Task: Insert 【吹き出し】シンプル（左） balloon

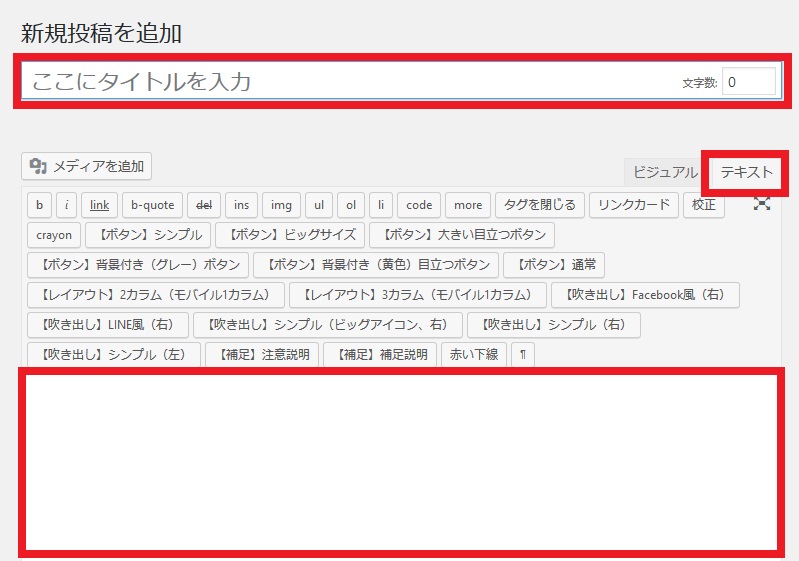Action: click(x=114, y=355)
